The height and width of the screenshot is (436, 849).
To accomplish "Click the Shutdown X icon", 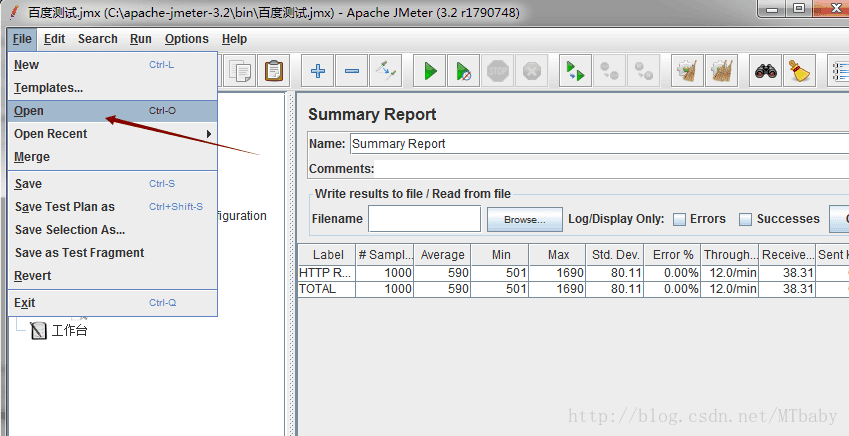I will coord(532,71).
